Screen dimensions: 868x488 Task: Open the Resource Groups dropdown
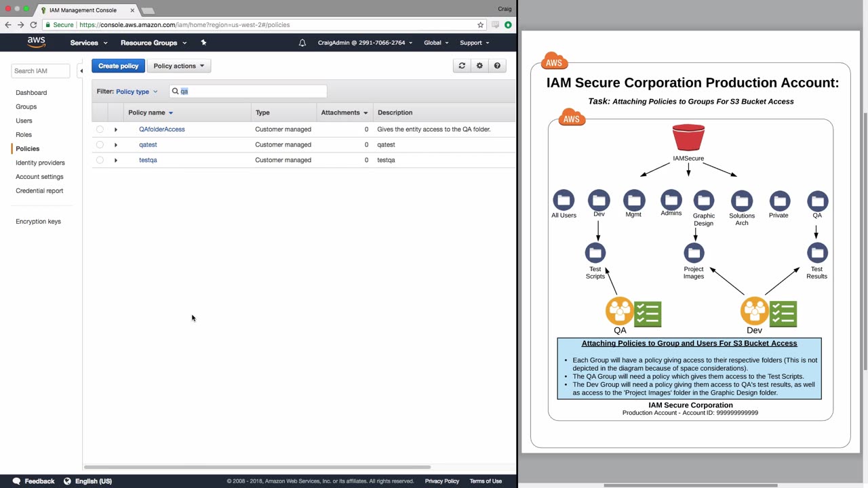click(153, 43)
